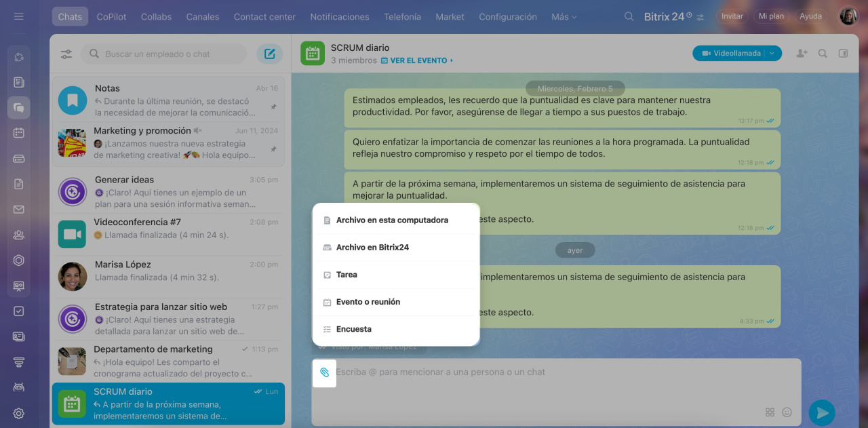The height and width of the screenshot is (428, 868).
Task: Open Notificaciones tab
Action: (340, 16)
